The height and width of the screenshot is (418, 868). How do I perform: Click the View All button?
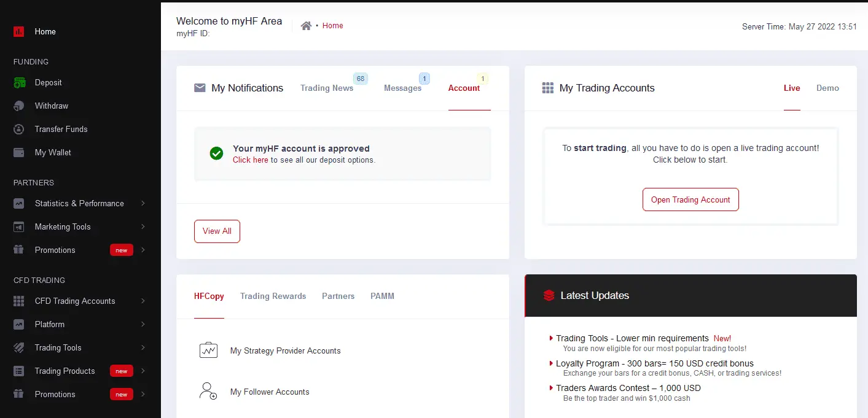pos(217,231)
